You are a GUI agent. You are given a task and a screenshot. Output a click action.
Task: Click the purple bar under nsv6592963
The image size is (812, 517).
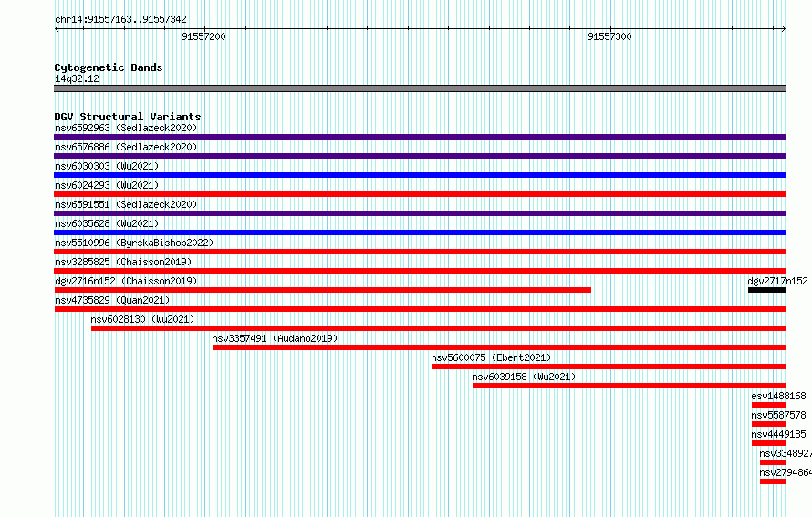click(x=420, y=137)
